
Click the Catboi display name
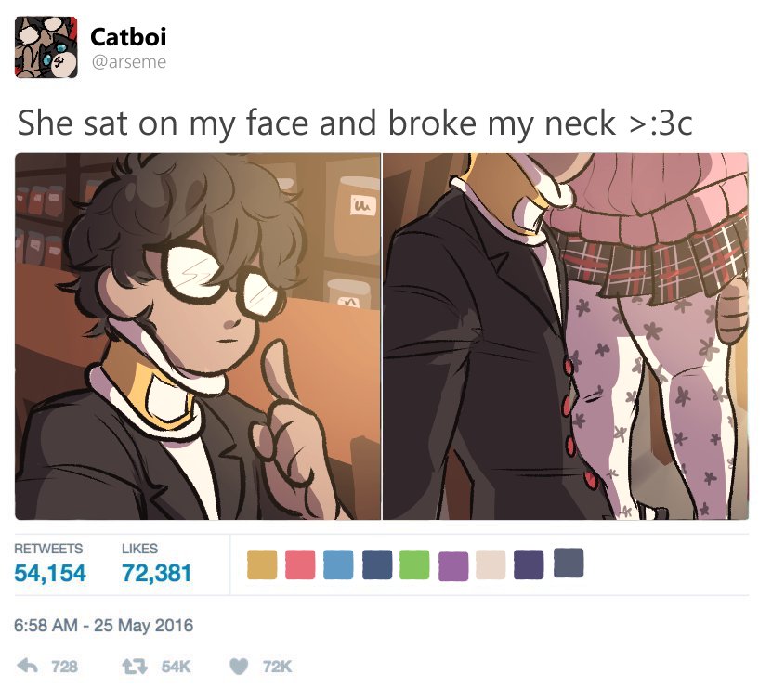[x=128, y=37]
